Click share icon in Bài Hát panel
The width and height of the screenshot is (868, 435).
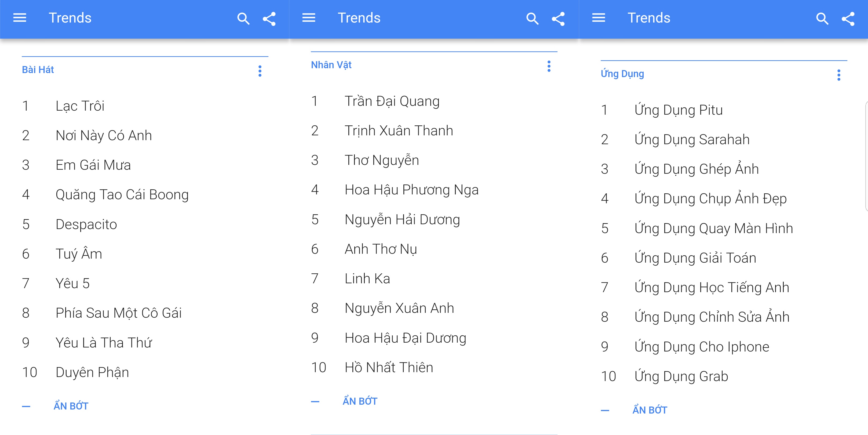(x=269, y=19)
